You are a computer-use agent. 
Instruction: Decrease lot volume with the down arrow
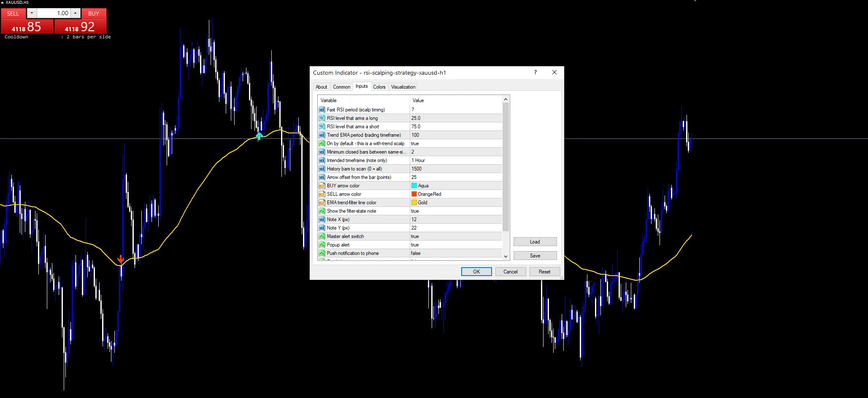32,13
